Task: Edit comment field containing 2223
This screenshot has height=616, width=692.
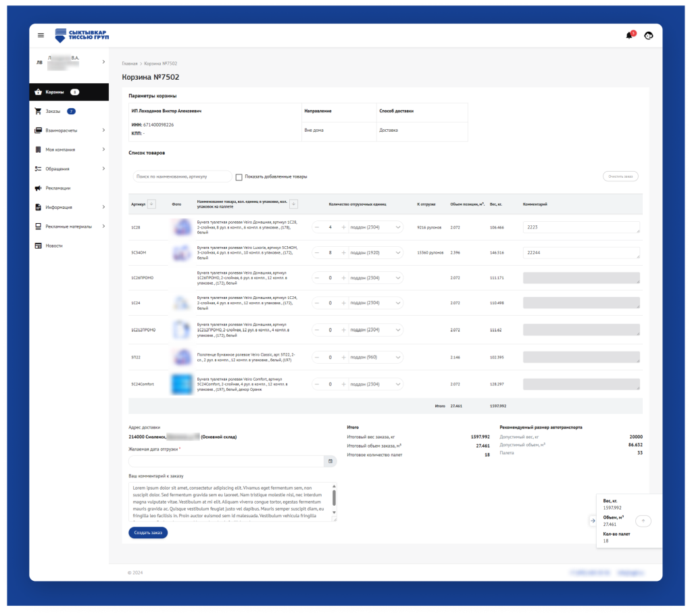Action: point(581,227)
